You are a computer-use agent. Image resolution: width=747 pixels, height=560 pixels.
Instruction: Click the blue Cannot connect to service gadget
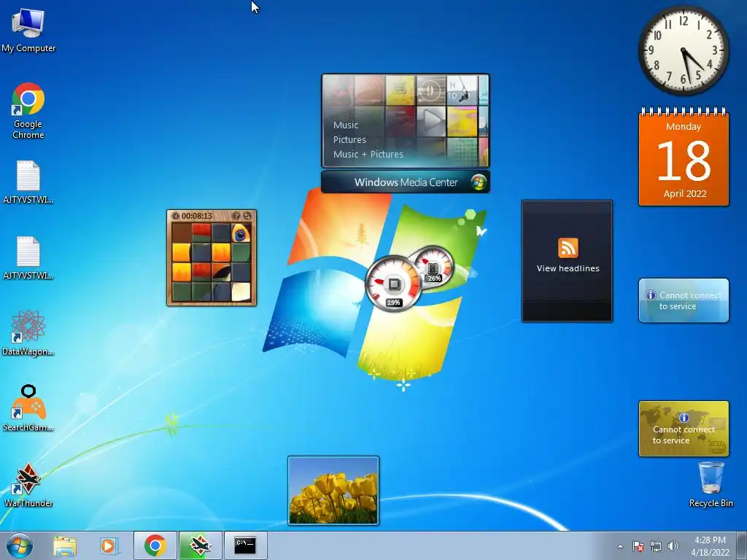pos(684,300)
